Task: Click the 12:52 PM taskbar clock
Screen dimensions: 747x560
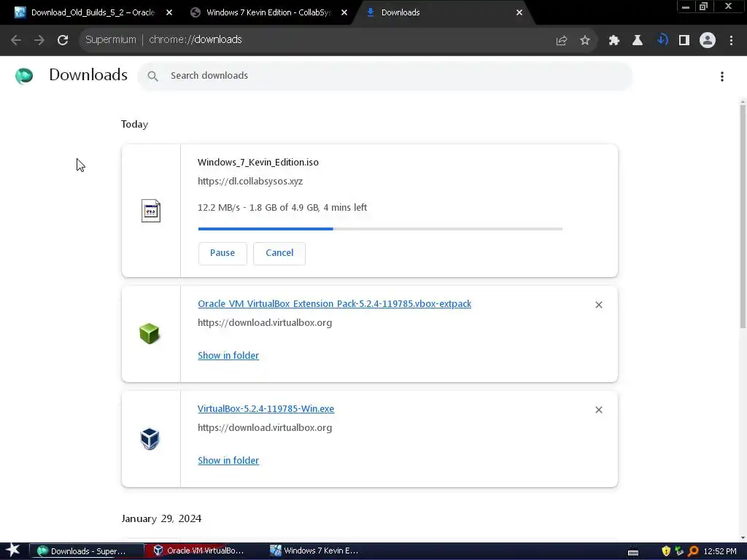Action: pos(720,551)
